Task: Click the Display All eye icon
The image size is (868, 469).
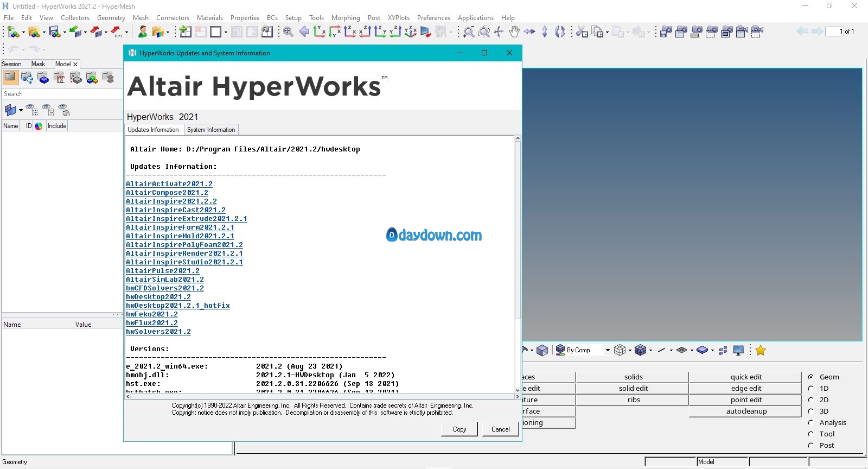Action: pyautogui.click(x=32, y=110)
